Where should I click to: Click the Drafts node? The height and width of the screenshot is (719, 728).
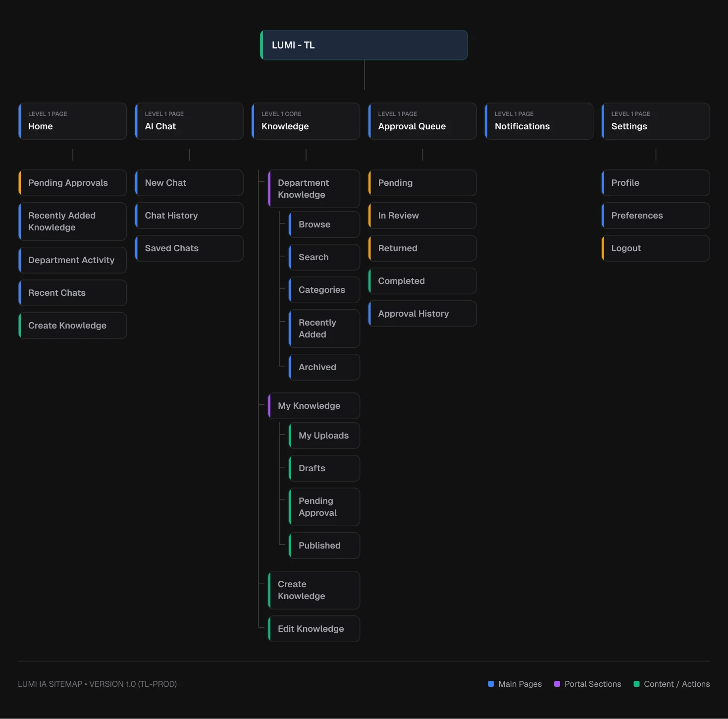[x=324, y=468]
